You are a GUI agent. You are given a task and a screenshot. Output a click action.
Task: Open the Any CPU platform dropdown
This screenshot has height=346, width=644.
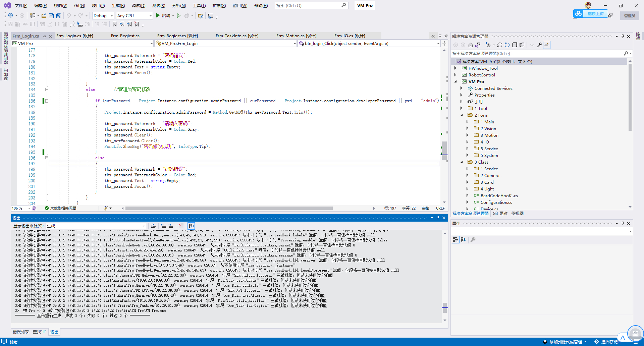(x=135, y=16)
